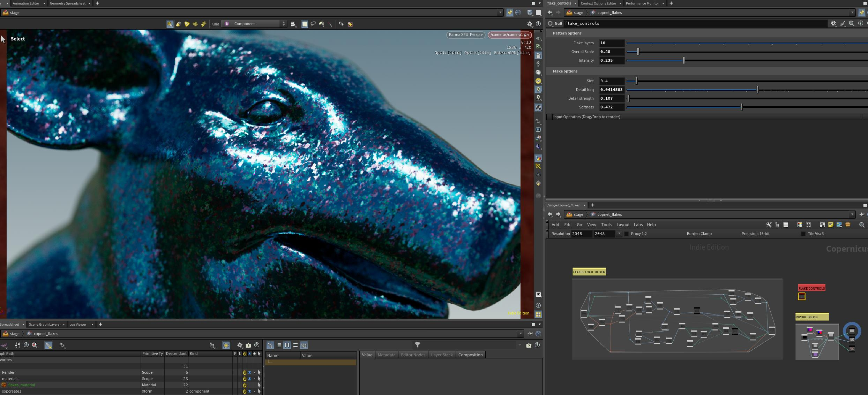This screenshot has height=395, width=868.
Task: Toggle visibility eye for Render prim
Action: (x=249, y=372)
